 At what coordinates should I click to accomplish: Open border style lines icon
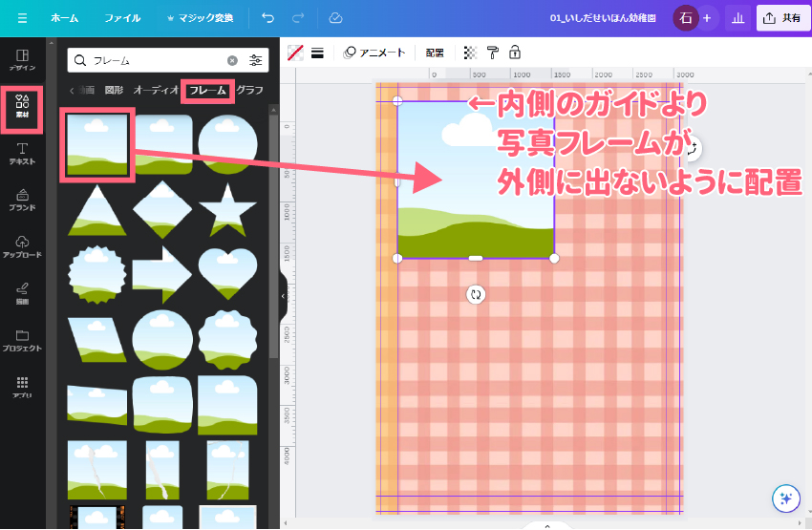pos(317,53)
